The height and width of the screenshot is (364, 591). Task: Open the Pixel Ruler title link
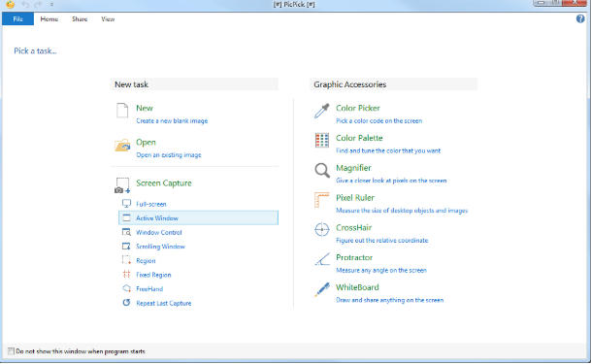coord(355,198)
